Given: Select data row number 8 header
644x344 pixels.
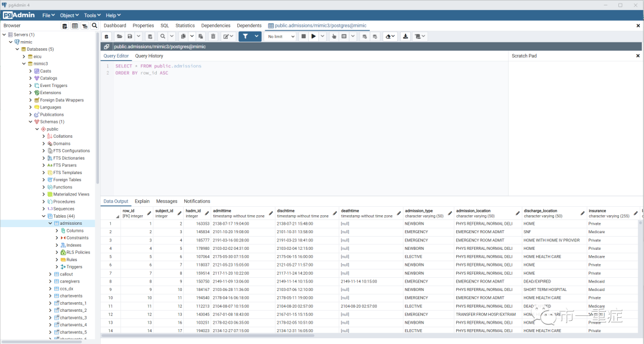Looking at the screenshot, I should [x=110, y=281].
